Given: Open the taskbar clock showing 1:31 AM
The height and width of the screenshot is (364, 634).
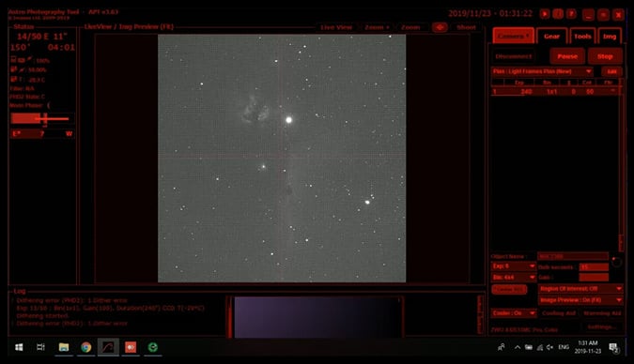Looking at the screenshot, I should [587, 347].
